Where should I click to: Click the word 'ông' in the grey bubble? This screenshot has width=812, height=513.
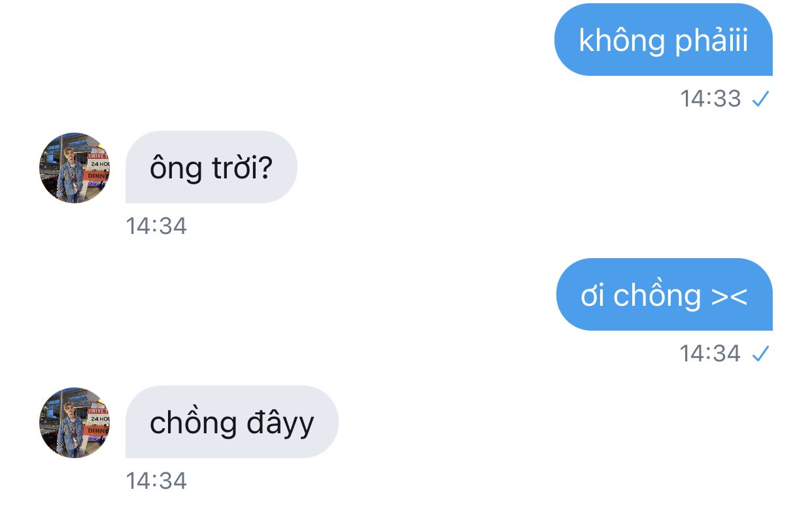(x=176, y=169)
